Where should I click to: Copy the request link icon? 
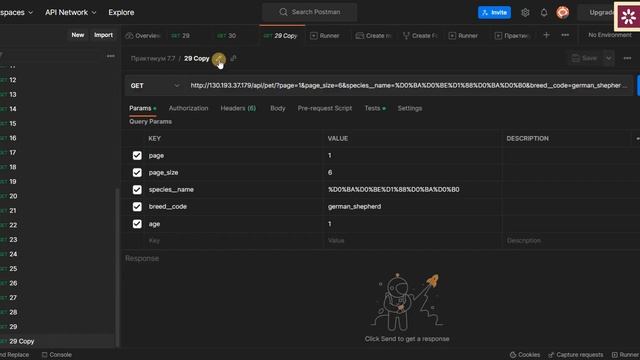tap(233, 59)
